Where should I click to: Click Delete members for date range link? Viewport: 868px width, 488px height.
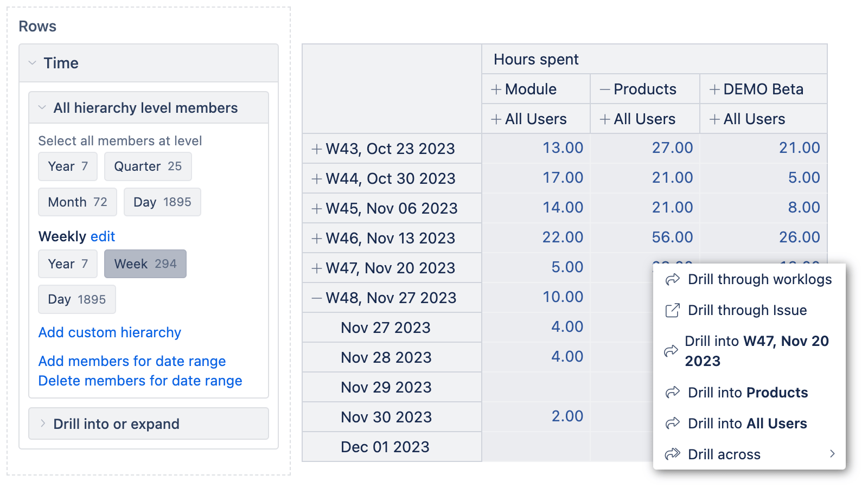[140, 381]
